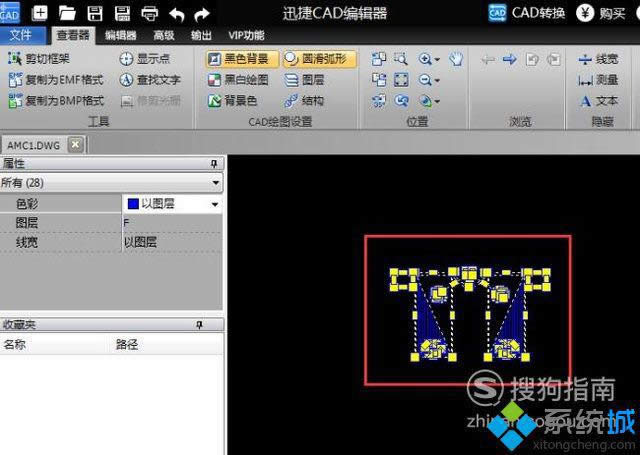Click the app CAD logo icon
Image resolution: width=640 pixels, height=455 pixels.
(x=9, y=13)
